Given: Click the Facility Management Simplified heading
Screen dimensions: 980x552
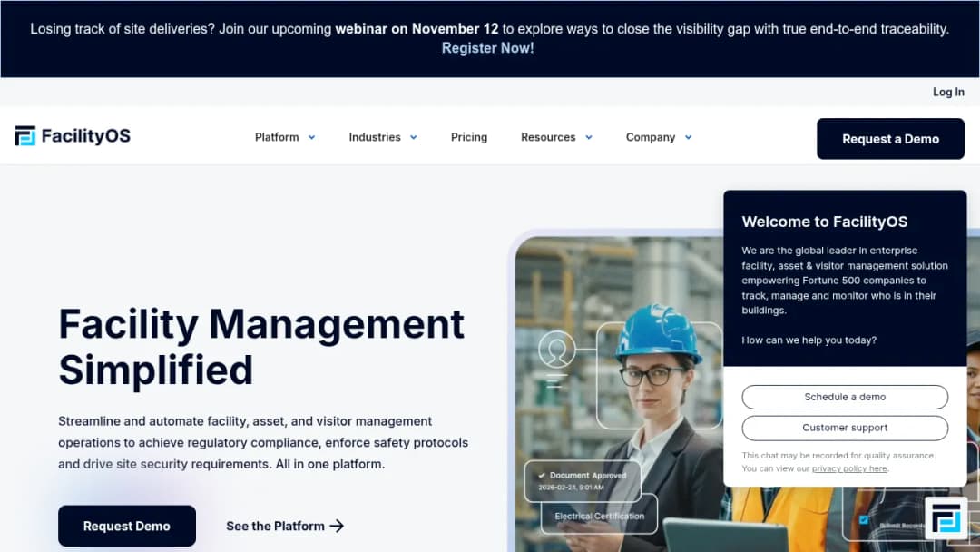Looking at the screenshot, I should pos(261,347).
